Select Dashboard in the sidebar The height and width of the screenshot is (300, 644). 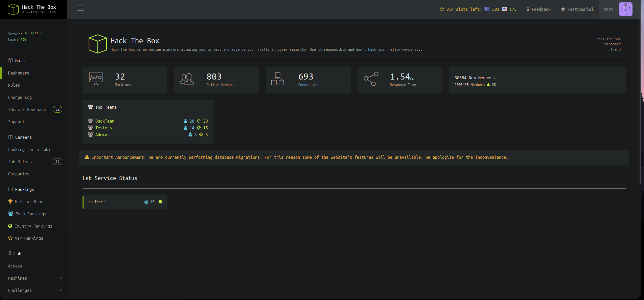click(x=19, y=73)
